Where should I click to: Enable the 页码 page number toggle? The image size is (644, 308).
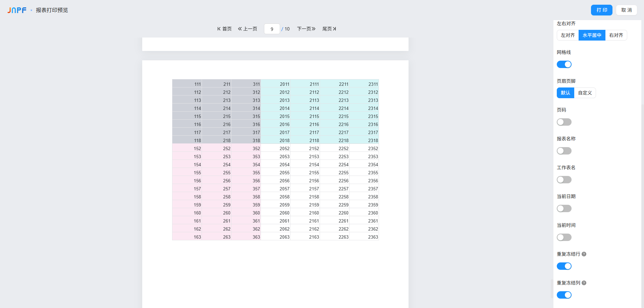coord(564,122)
